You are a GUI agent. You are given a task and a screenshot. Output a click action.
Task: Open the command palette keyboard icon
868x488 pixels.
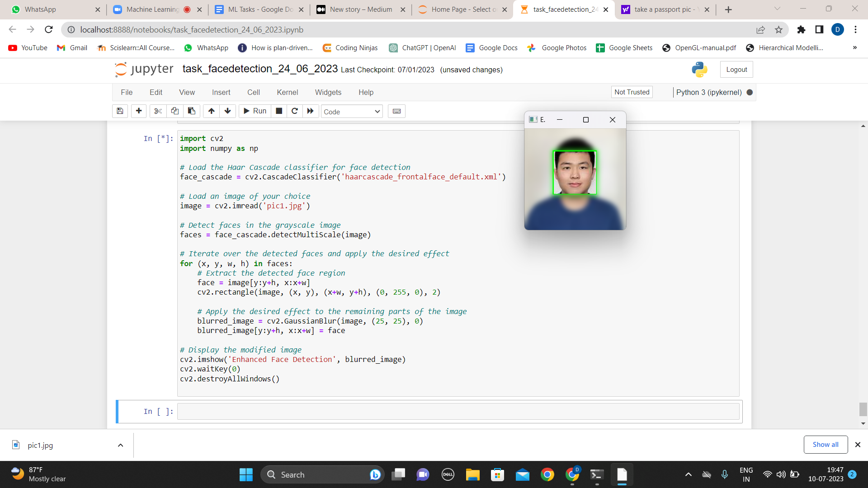coord(396,111)
